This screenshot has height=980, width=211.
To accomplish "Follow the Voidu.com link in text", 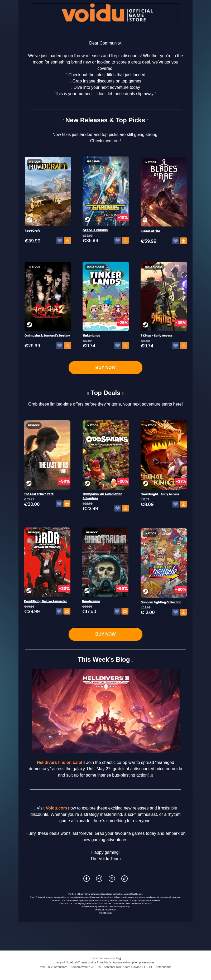I will click(56, 808).
